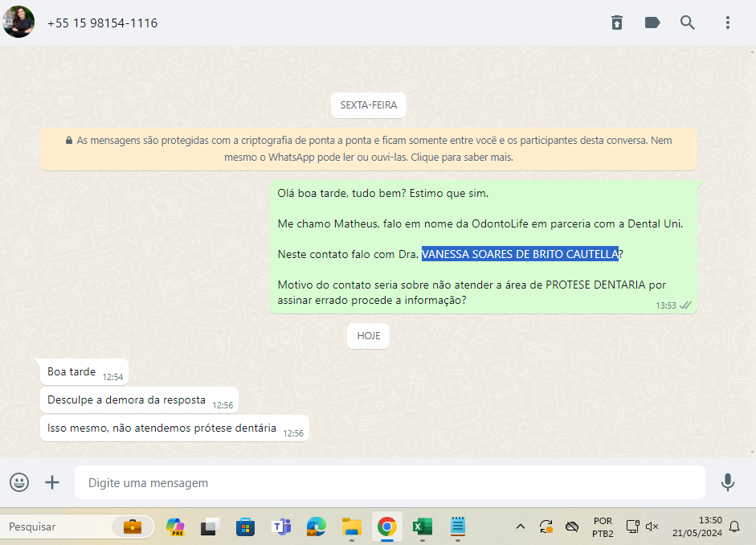Click the network display tray icon

pos(632,527)
